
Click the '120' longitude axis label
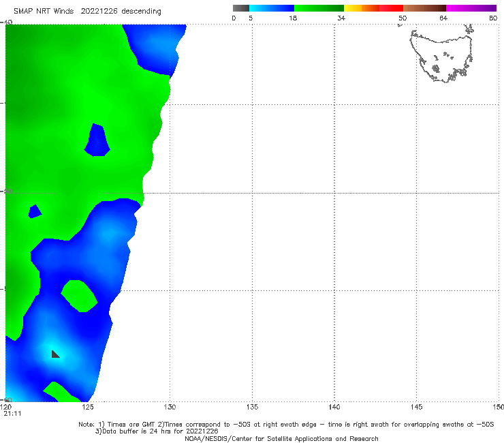pyautogui.click(x=6, y=408)
